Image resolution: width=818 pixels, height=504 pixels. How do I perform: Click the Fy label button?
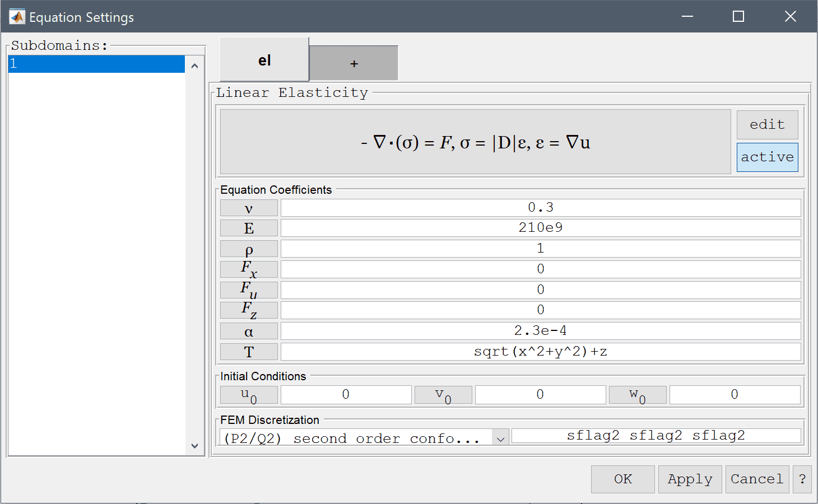click(x=249, y=290)
